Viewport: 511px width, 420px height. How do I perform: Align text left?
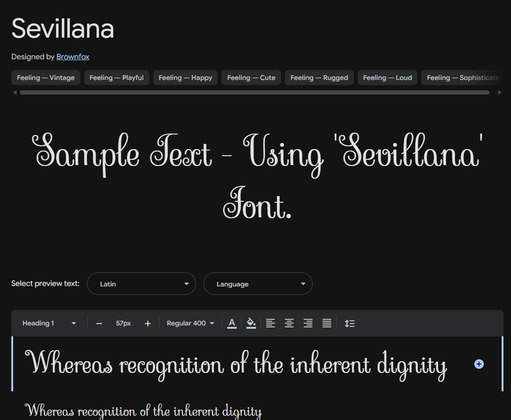coord(270,323)
